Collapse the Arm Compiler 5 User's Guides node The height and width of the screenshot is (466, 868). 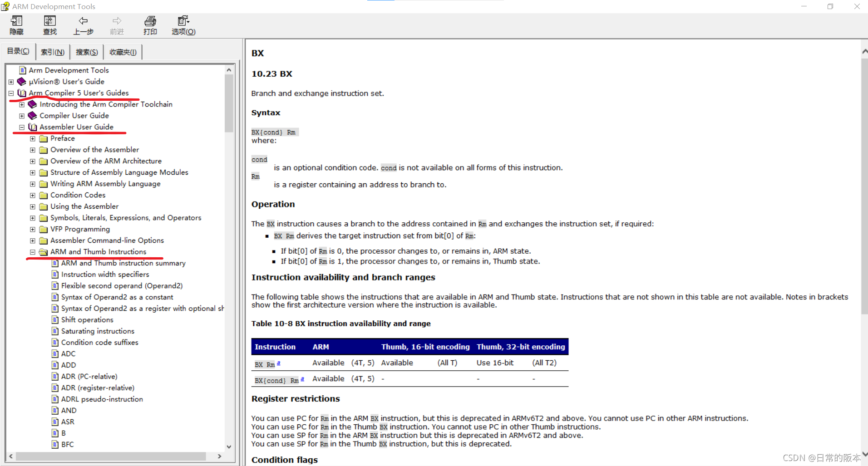[11, 93]
